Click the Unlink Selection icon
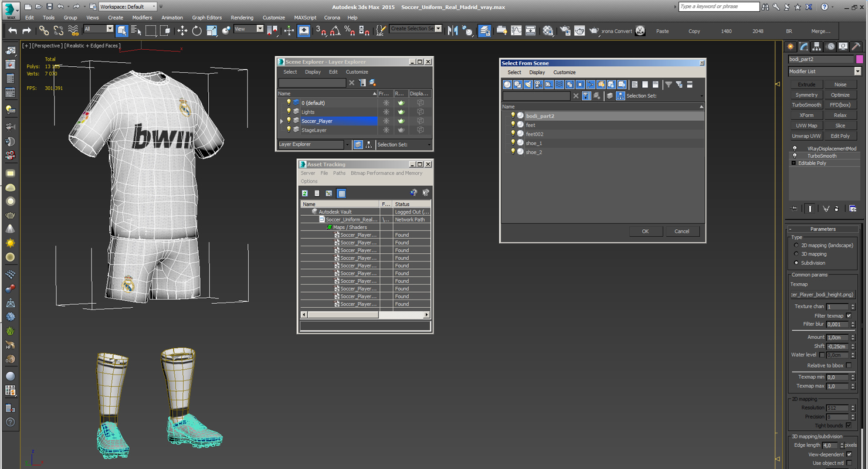Image resolution: width=868 pixels, height=469 pixels. coord(59,30)
